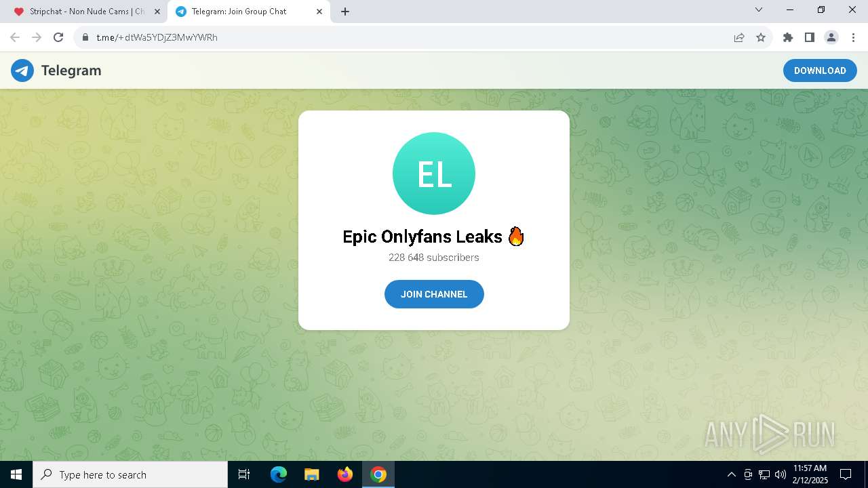The image size is (868, 488).
Task: Click the EL channel avatar
Action: click(434, 174)
